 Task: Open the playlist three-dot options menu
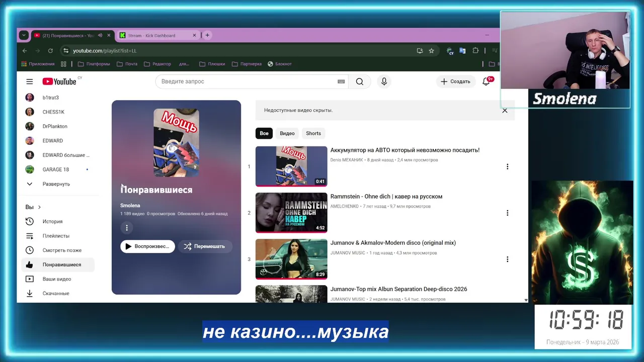(x=127, y=228)
